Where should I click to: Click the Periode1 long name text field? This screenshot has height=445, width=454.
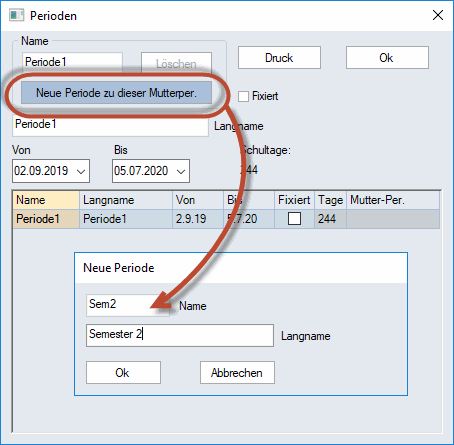110,125
